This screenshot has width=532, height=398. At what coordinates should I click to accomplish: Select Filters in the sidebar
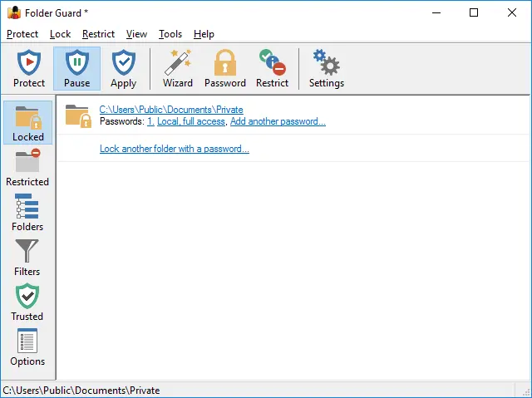(27, 258)
